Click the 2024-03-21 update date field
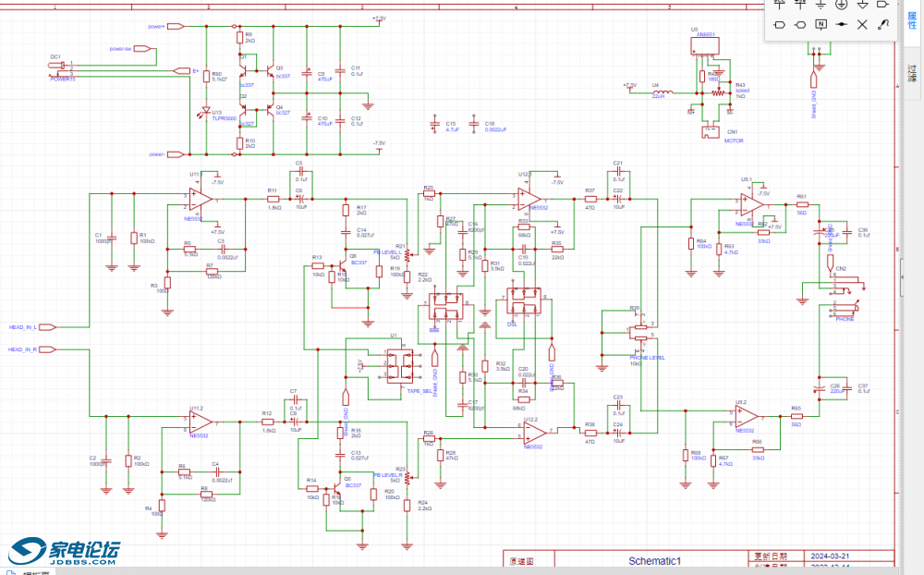 830,557
